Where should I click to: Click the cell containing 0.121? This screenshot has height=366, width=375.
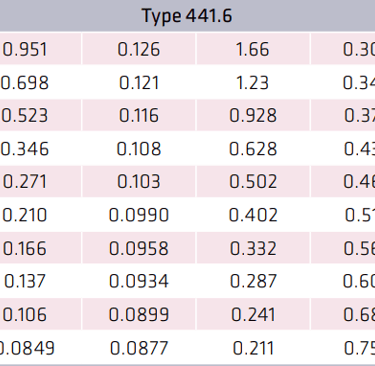(x=139, y=82)
